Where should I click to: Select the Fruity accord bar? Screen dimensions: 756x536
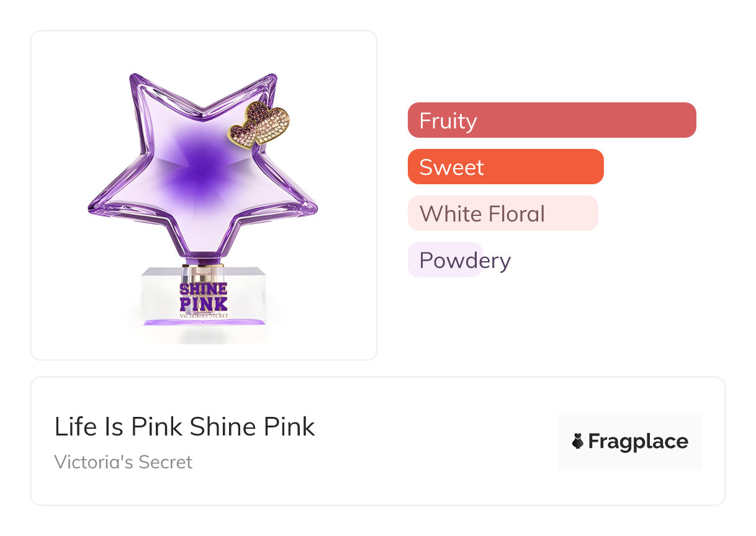coord(551,120)
